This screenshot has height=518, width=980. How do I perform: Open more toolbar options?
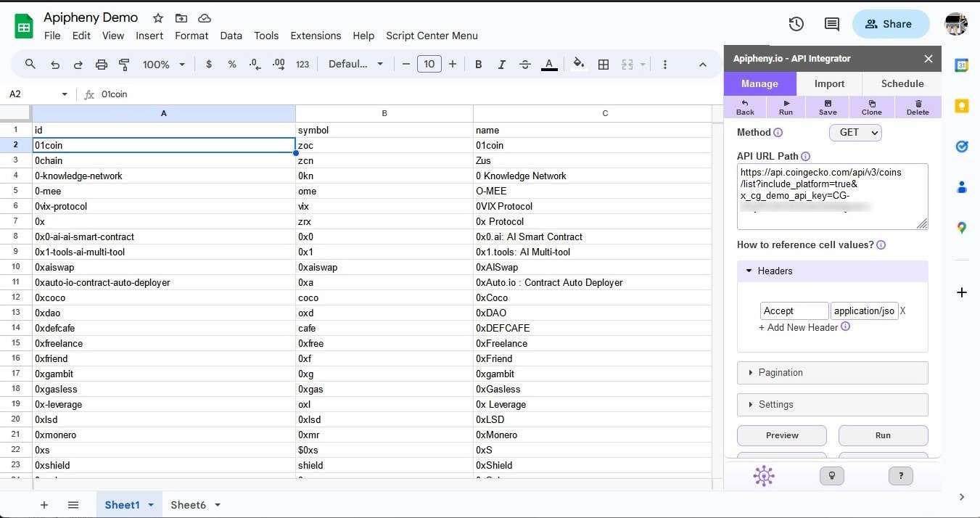[665, 65]
